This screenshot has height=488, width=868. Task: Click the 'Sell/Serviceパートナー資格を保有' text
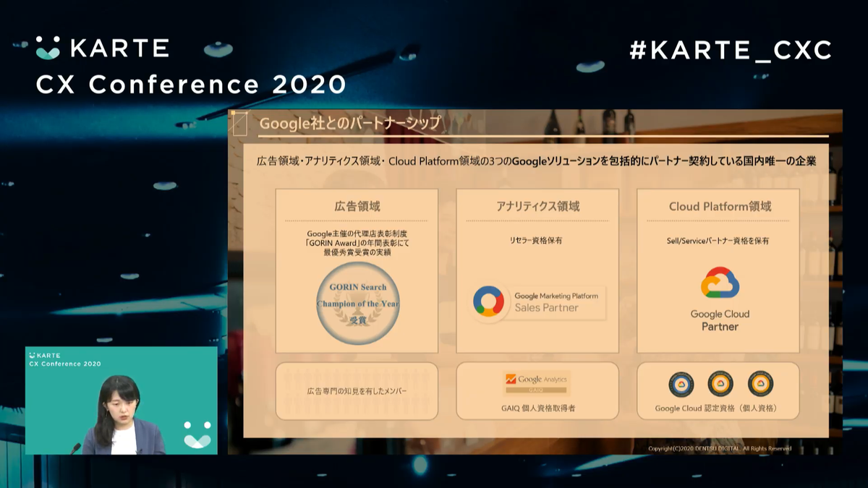pyautogui.click(x=718, y=241)
